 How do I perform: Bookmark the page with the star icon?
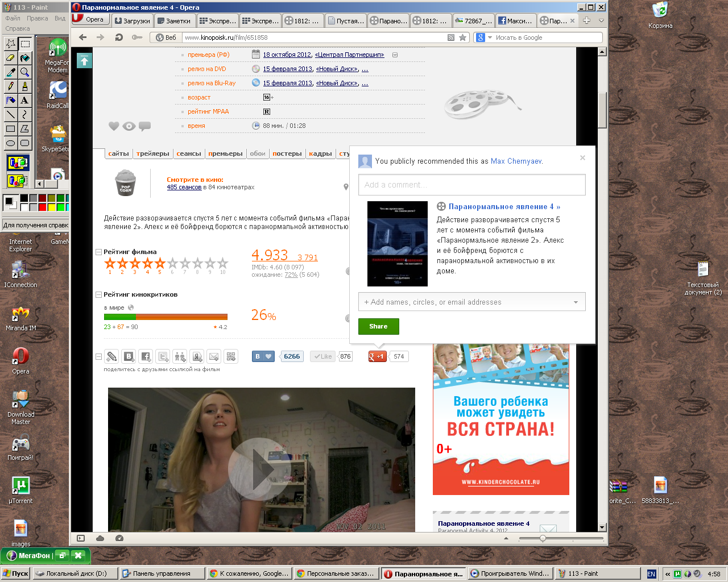coord(463,38)
